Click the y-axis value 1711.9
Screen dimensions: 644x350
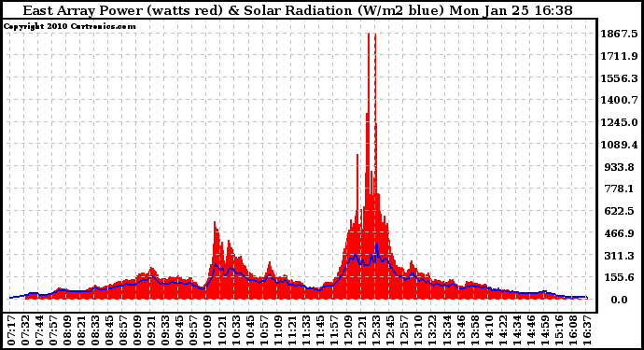tap(620, 56)
